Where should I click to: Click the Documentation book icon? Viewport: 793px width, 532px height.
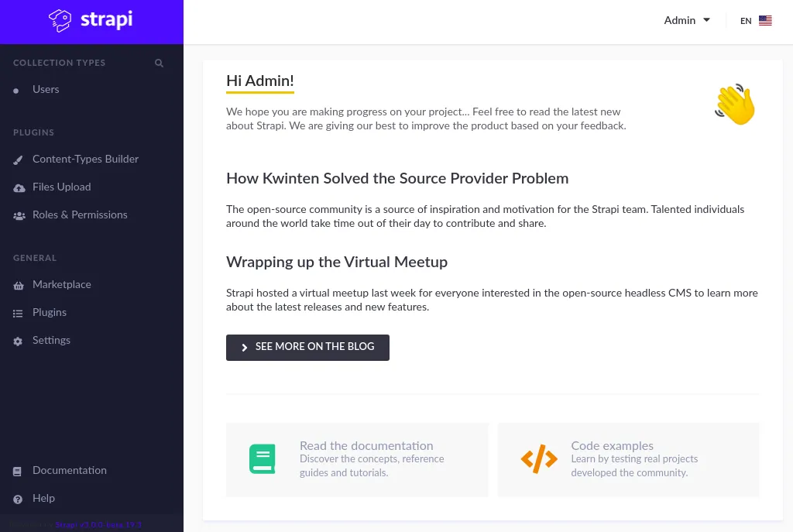(x=19, y=470)
